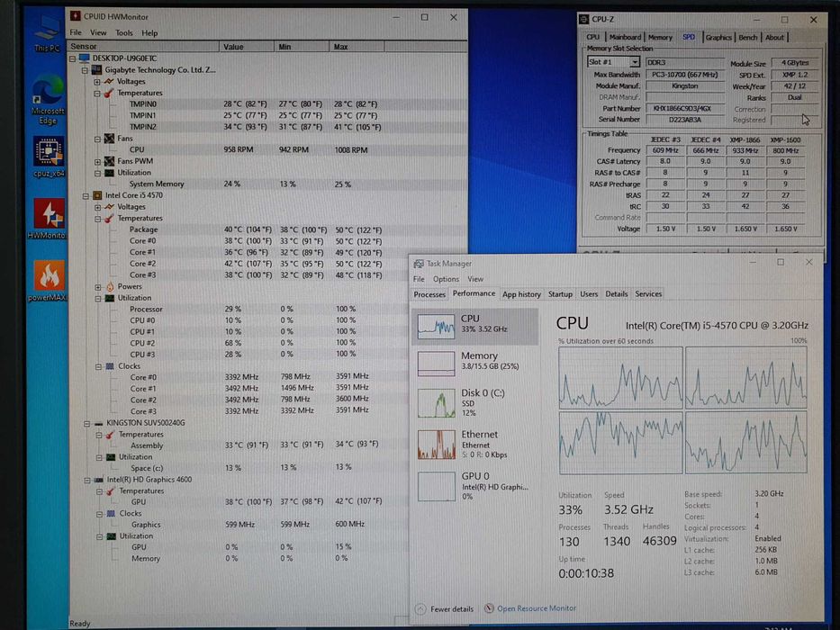Collapse the DESKTOP-U9G0ETC root node
This screenshot has height=630, width=840.
[73, 58]
